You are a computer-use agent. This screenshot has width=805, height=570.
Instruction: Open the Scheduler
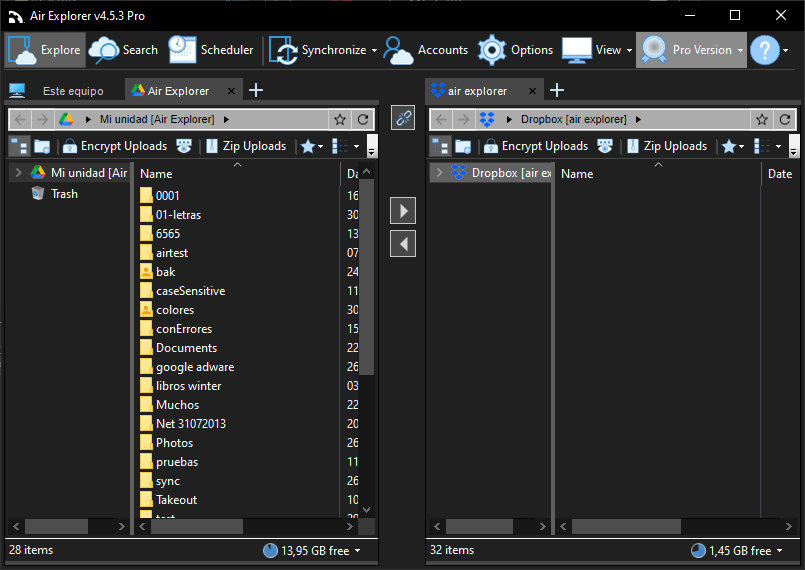point(211,50)
